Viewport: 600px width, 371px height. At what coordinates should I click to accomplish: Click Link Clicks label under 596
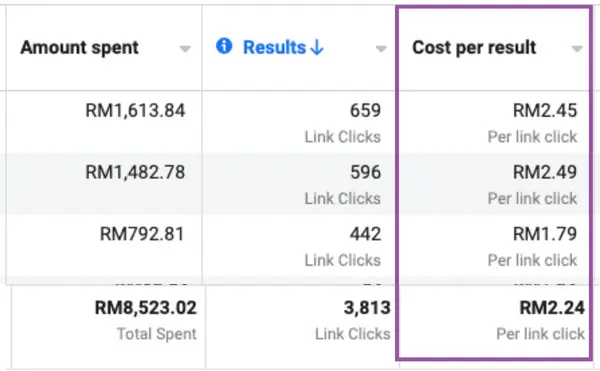(x=342, y=199)
